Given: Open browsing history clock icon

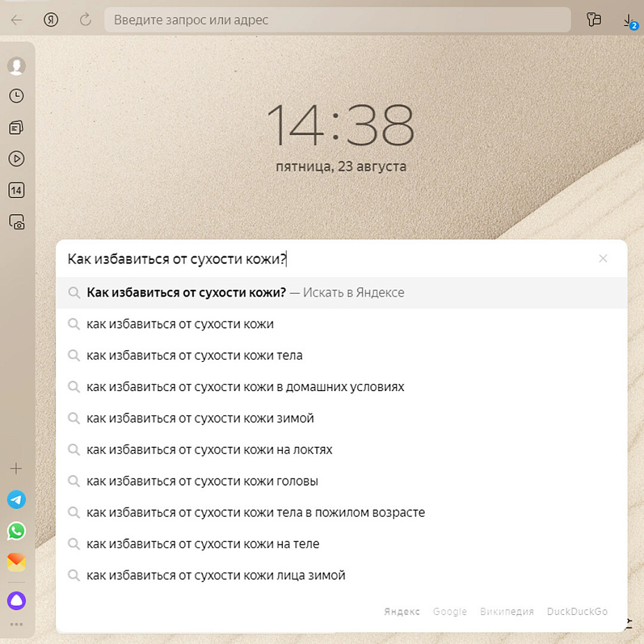Looking at the screenshot, I should click(17, 96).
